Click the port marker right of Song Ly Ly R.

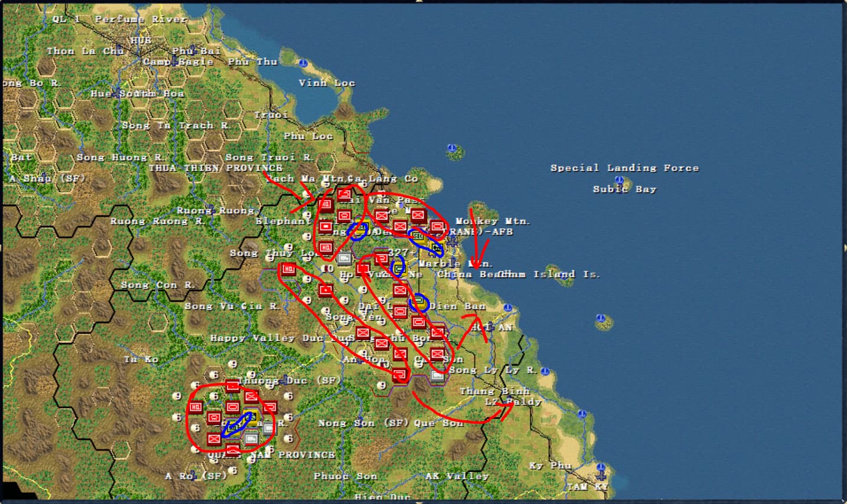545,371
